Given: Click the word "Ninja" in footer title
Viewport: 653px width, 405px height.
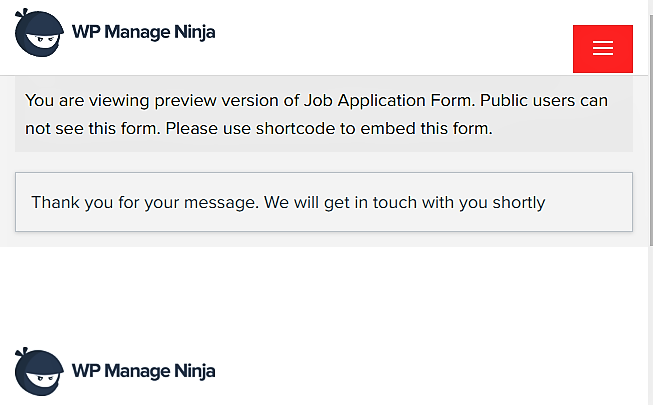Looking at the screenshot, I should [x=192, y=371].
